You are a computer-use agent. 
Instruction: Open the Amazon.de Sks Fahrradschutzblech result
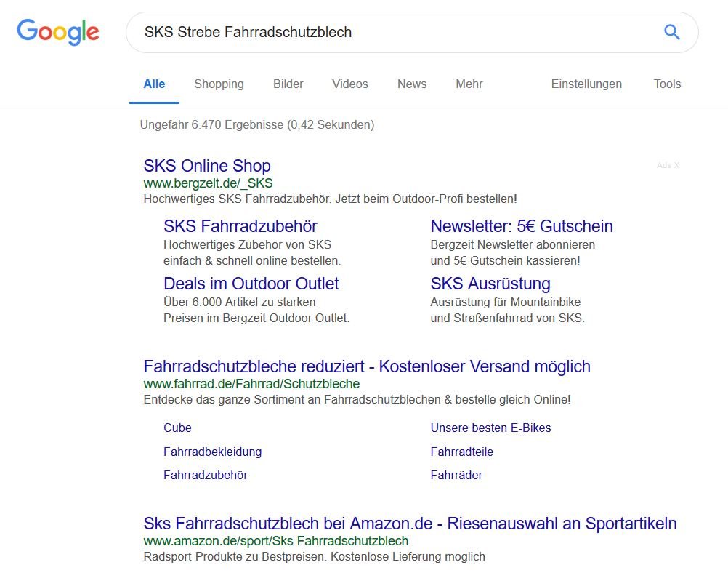pyautogui.click(x=410, y=524)
